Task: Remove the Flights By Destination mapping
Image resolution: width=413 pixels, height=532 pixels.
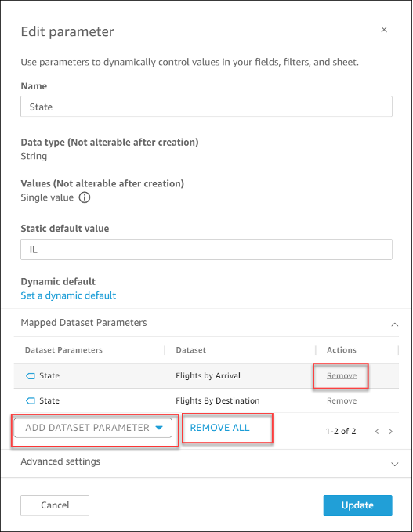Action: tap(342, 400)
